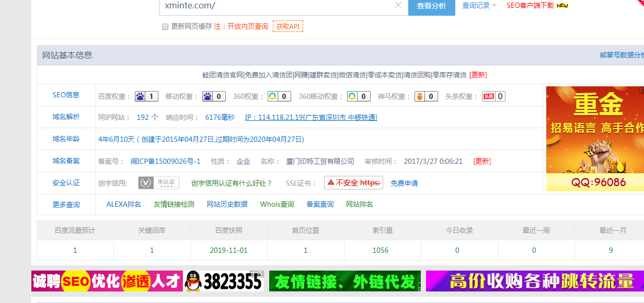Open Whois查询

[x=277, y=204]
